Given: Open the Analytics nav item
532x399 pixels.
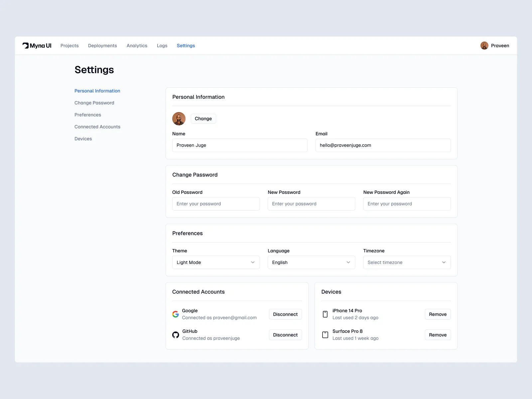Looking at the screenshot, I should [x=137, y=46].
